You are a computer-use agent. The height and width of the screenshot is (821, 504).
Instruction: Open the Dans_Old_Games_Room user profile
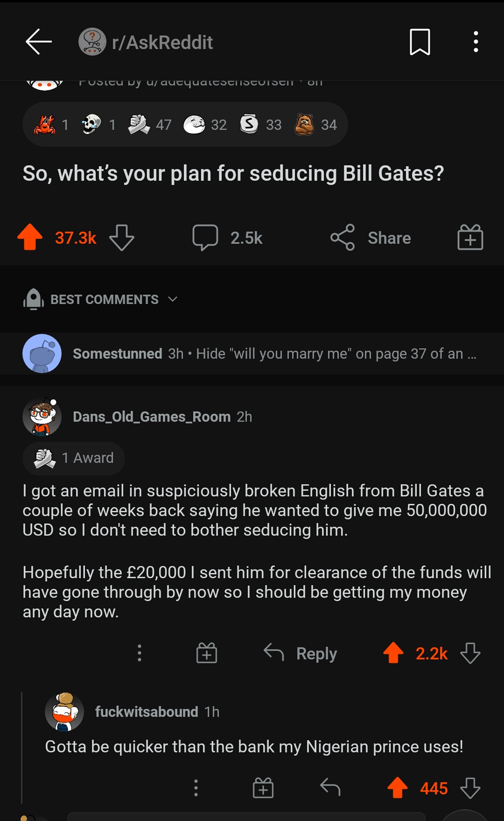tap(151, 417)
